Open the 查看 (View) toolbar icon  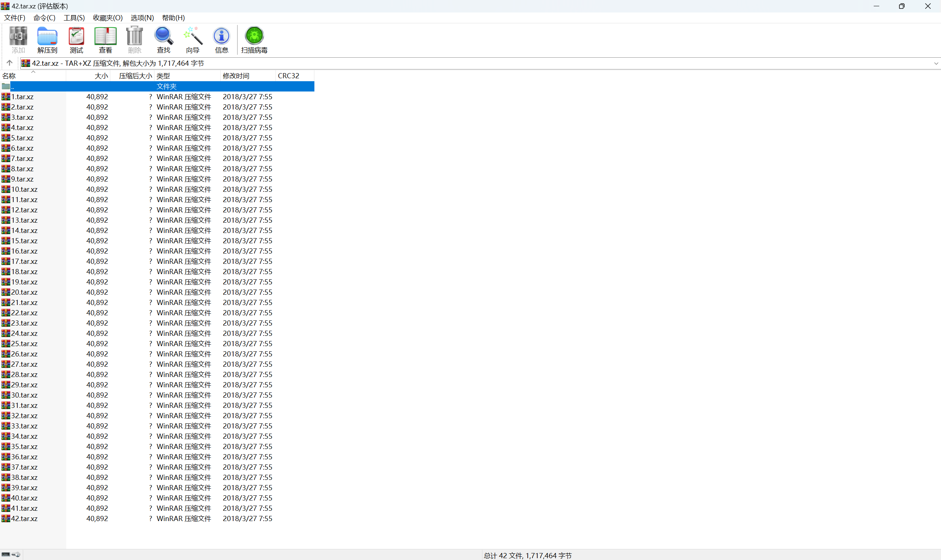pyautogui.click(x=106, y=40)
